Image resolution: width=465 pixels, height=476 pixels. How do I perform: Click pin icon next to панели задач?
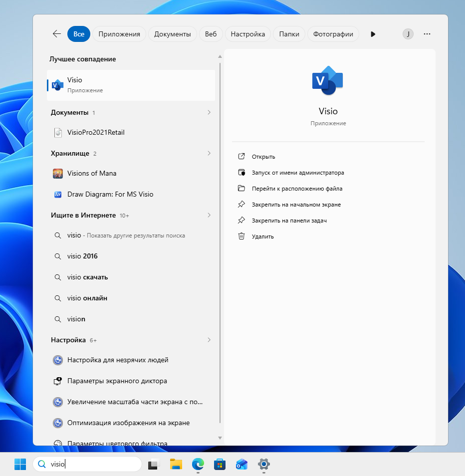click(x=241, y=220)
